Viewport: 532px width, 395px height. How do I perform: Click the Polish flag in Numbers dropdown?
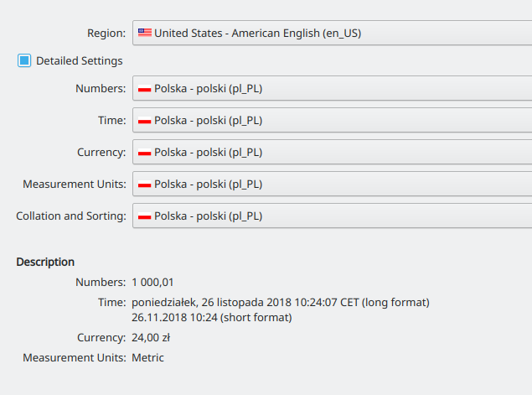pos(145,88)
